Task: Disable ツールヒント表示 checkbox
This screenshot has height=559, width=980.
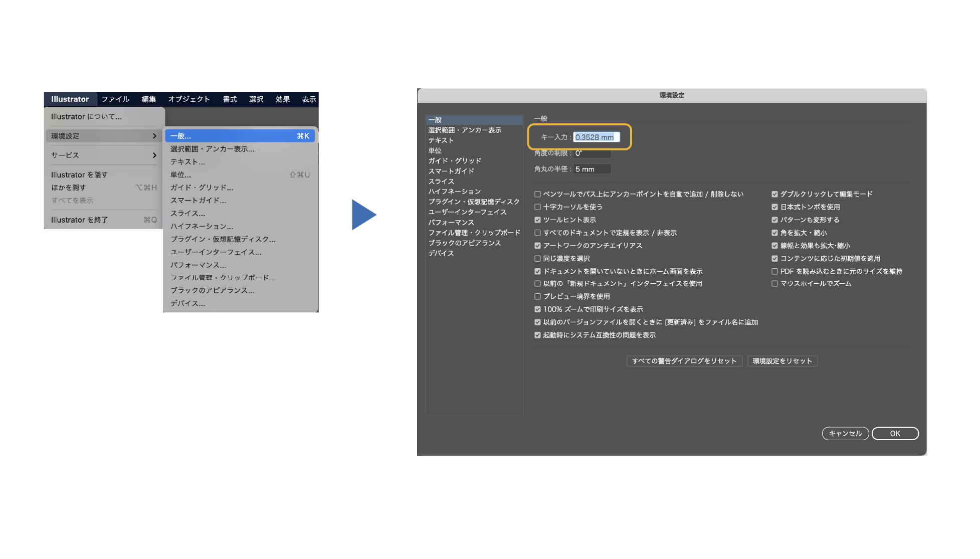Action: [537, 220]
